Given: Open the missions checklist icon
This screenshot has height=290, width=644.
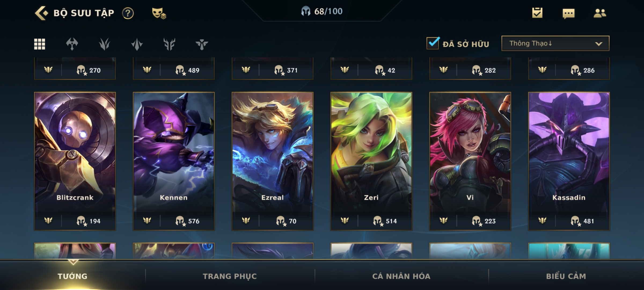Looking at the screenshot, I should click(537, 13).
